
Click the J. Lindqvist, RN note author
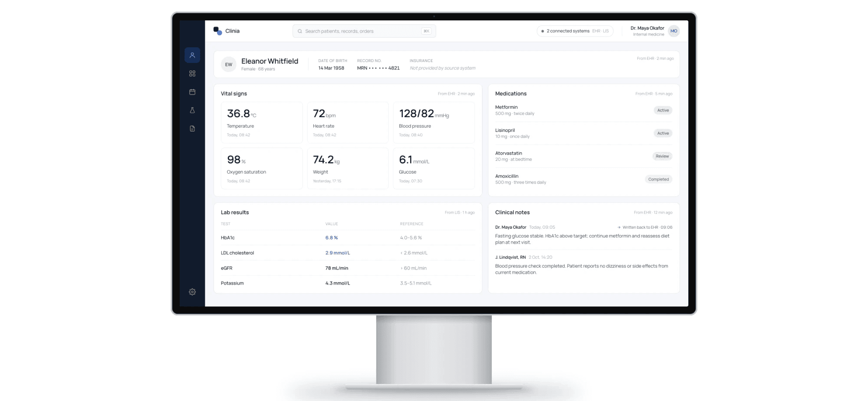coord(510,257)
